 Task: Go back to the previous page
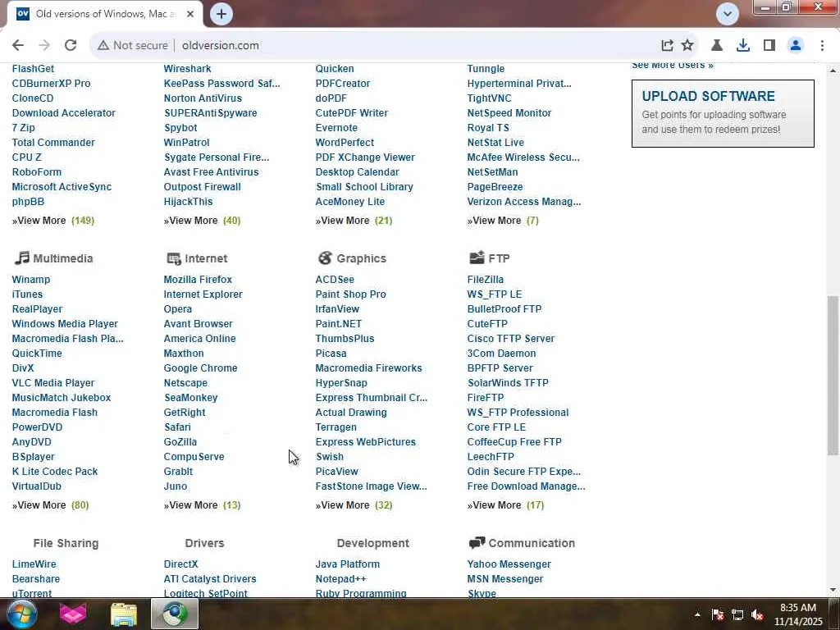pyautogui.click(x=18, y=46)
